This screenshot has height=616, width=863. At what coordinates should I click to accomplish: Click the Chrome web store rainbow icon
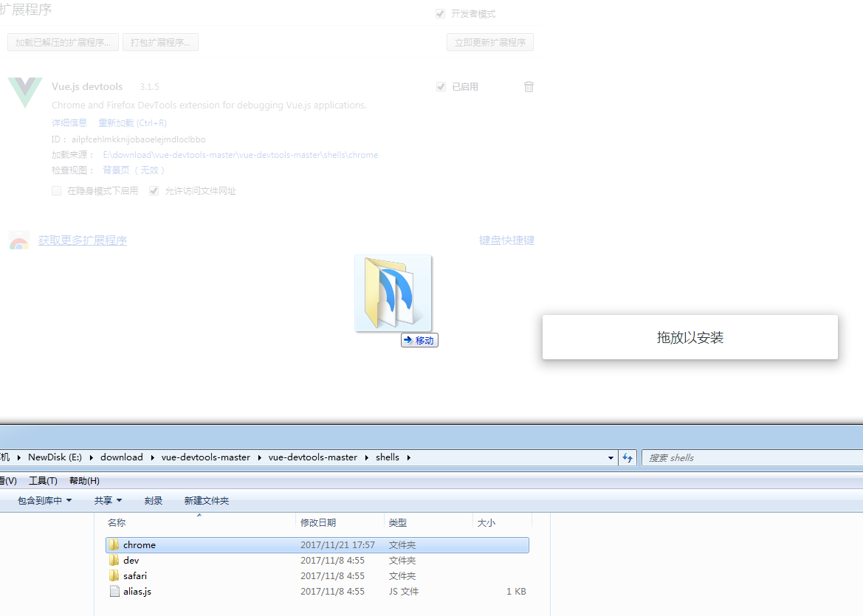[19, 241]
